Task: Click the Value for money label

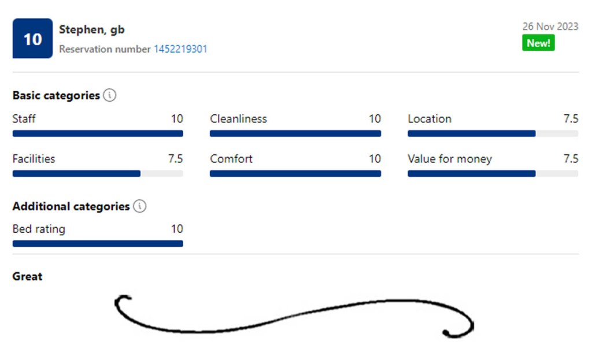Action: [x=449, y=159]
